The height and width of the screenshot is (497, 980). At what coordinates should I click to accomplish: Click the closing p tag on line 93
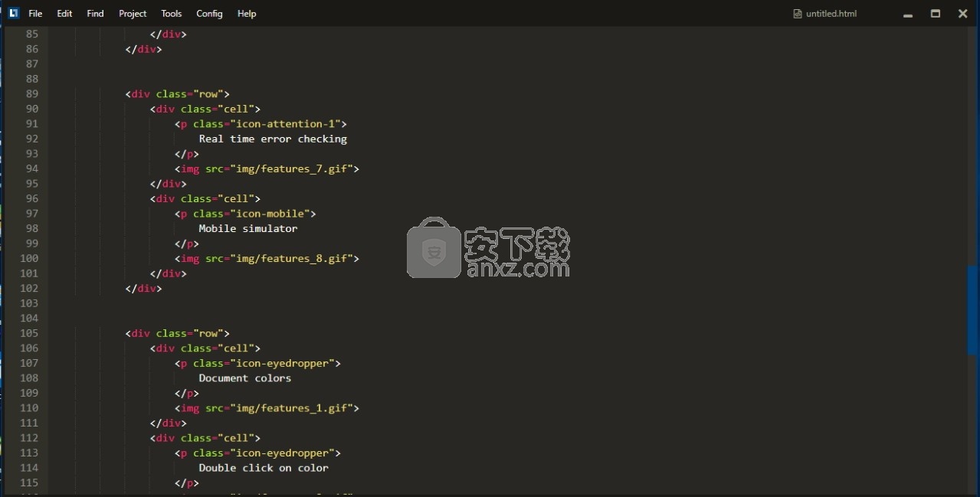click(x=187, y=154)
